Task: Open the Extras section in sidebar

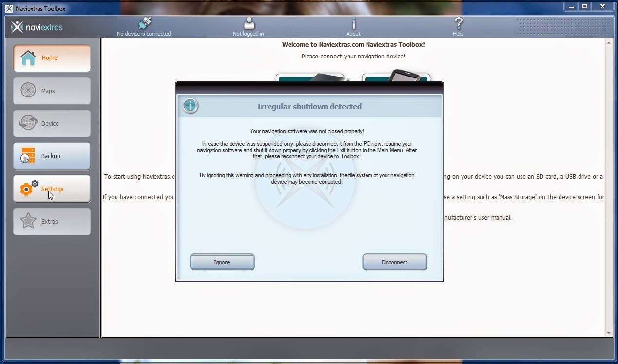Action: pyautogui.click(x=52, y=221)
